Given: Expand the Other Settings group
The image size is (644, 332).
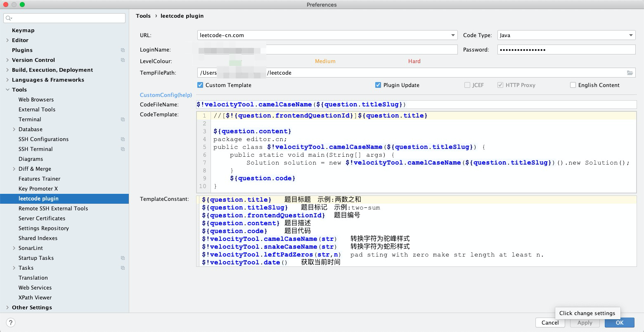Looking at the screenshot, I should (x=7, y=308).
